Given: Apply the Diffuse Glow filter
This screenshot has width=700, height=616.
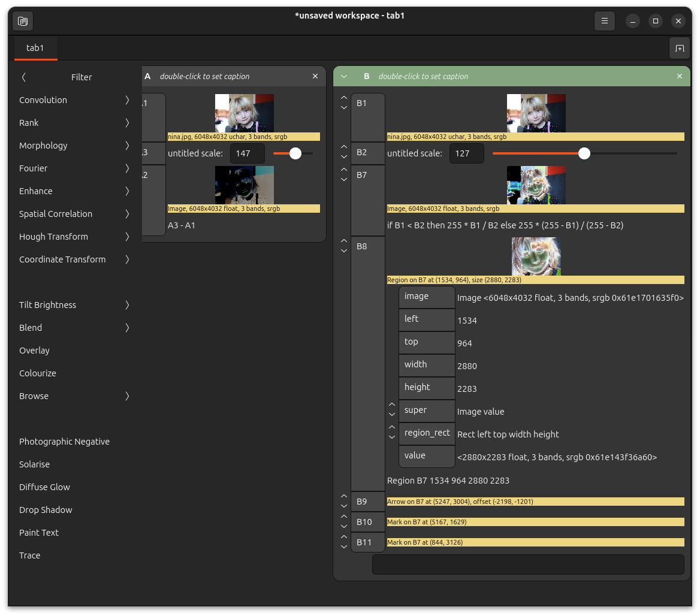Looking at the screenshot, I should 74,487.
